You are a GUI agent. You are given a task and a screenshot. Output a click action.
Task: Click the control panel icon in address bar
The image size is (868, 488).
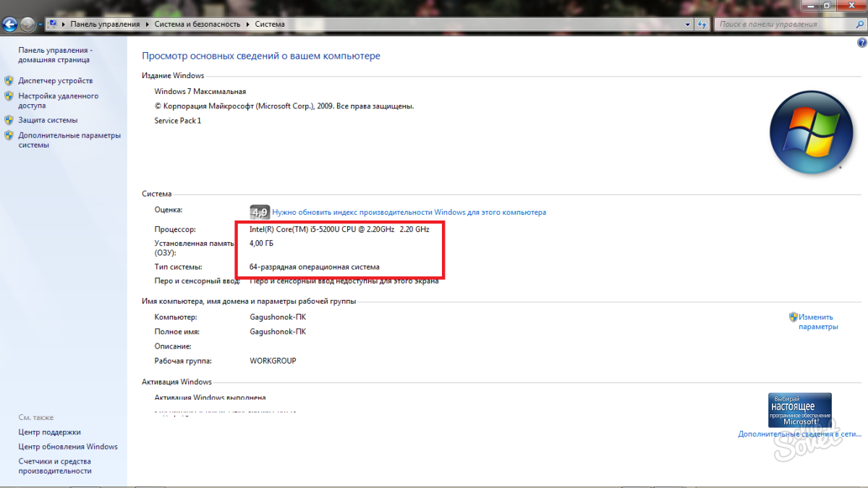(x=53, y=24)
